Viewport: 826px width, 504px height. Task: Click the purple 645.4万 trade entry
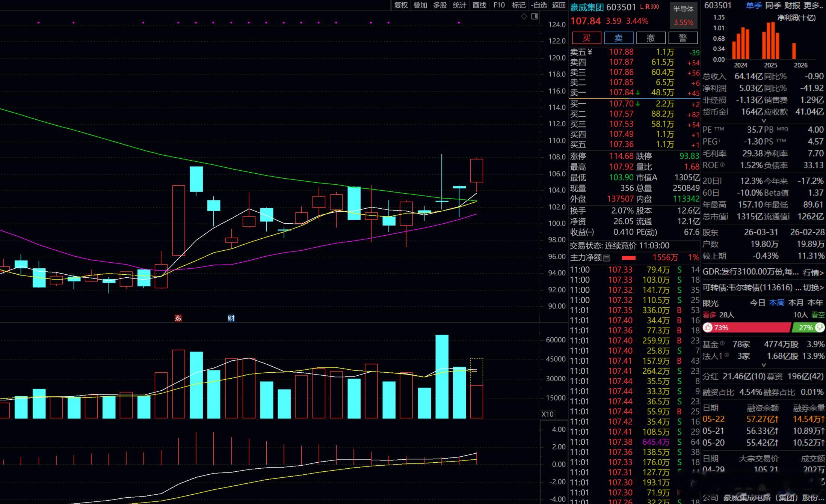click(656, 442)
